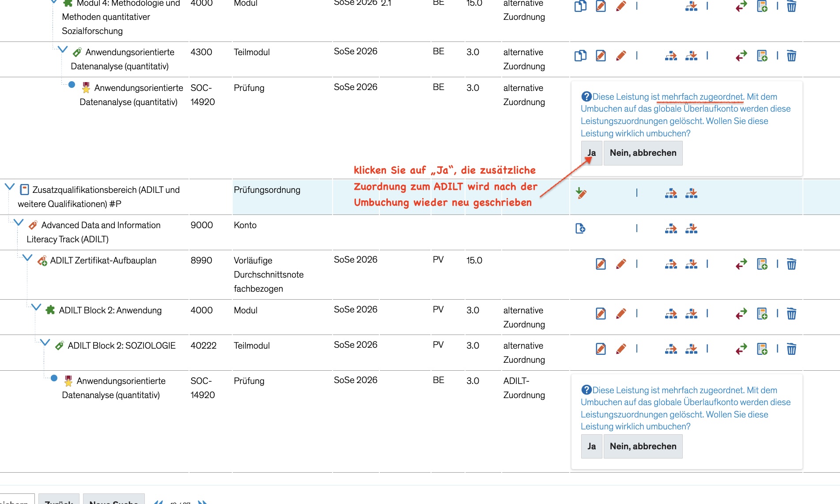Viewport: 840px width, 504px height.
Task: Click the 9000 Konto number cell
Action: tap(201, 225)
